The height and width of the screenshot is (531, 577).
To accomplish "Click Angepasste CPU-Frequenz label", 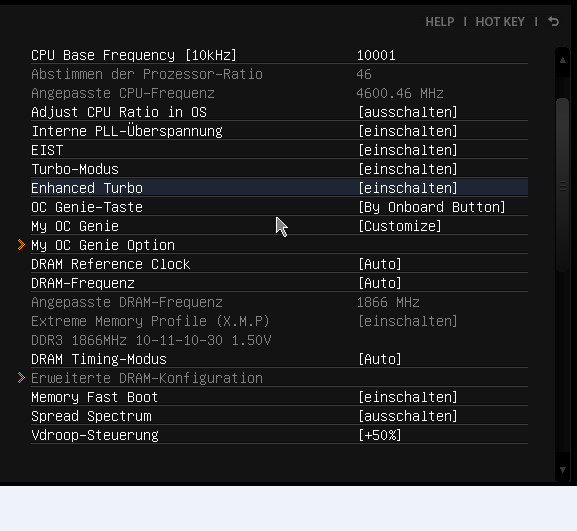I will (x=123, y=93).
